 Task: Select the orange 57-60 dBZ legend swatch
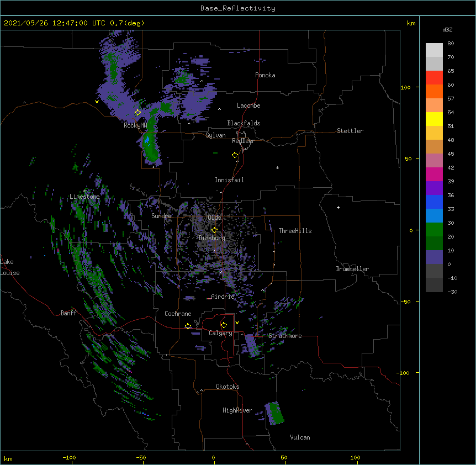click(x=434, y=91)
